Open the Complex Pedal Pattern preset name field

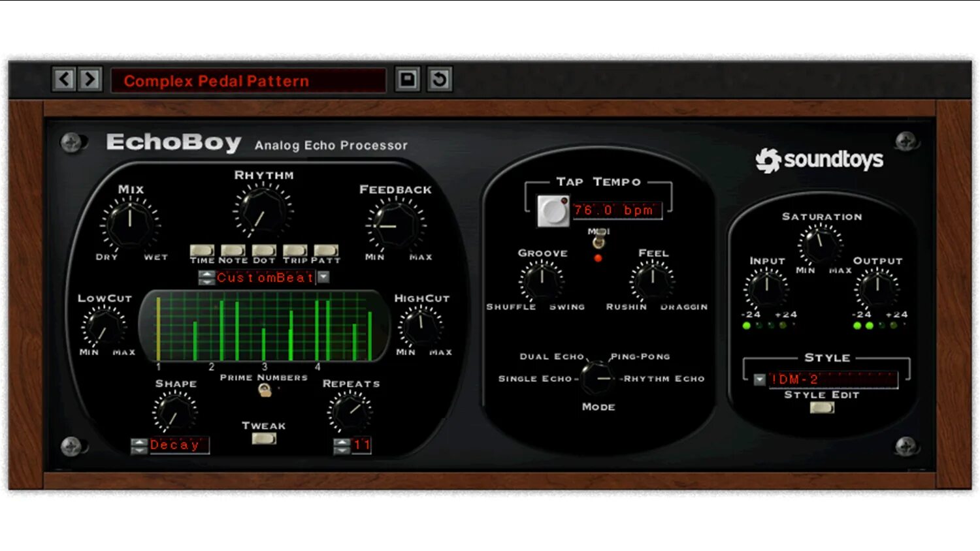click(248, 81)
